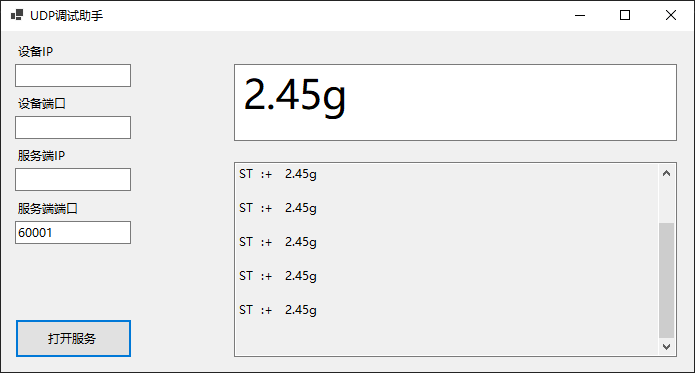Close the UDP调试助手 window
695x373 pixels.
pyautogui.click(x=671, y=16)
